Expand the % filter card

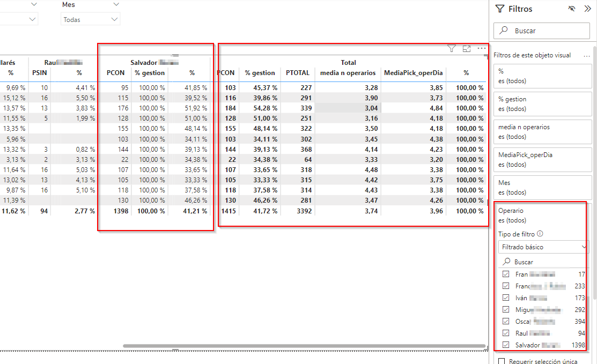(542, 76)
